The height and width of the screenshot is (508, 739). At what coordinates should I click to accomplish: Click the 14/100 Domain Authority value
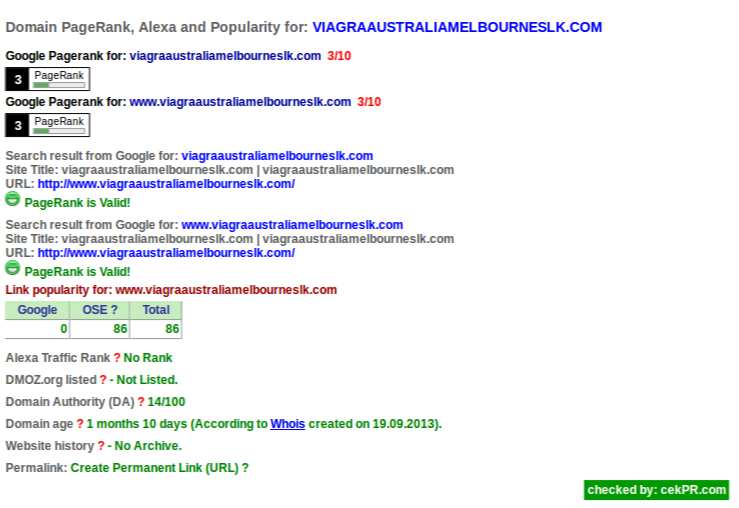click(x=166, y=402)
